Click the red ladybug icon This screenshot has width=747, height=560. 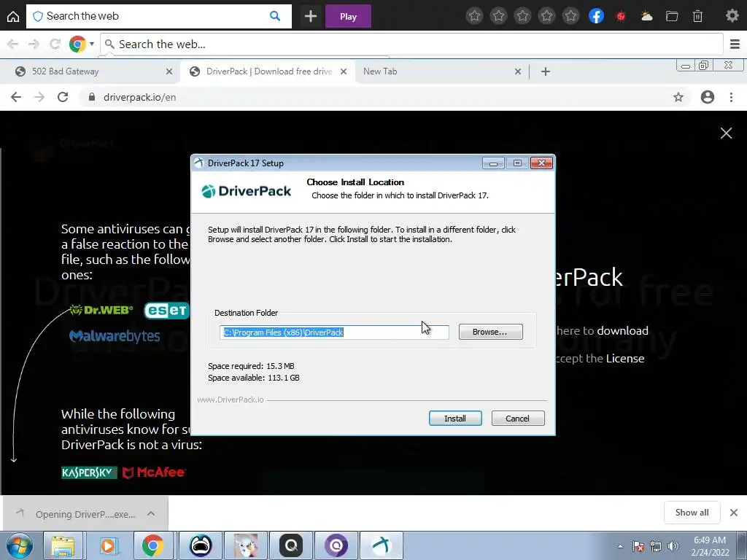(x=621, y=16)
